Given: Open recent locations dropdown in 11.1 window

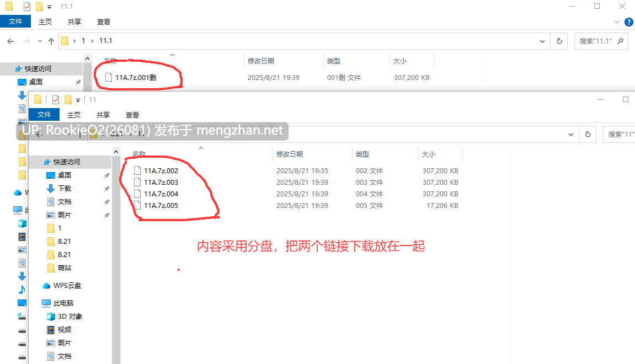Looking at the screenshot, I should [40, 41].
